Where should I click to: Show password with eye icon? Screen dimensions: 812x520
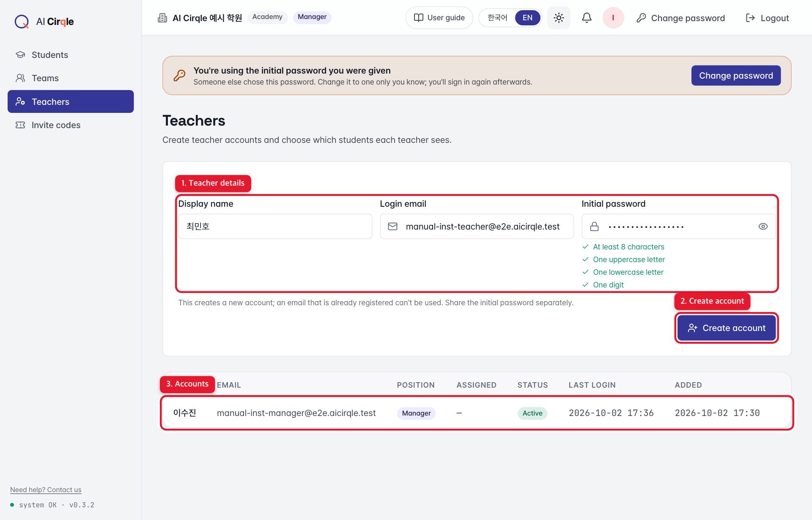coord(763,227)
